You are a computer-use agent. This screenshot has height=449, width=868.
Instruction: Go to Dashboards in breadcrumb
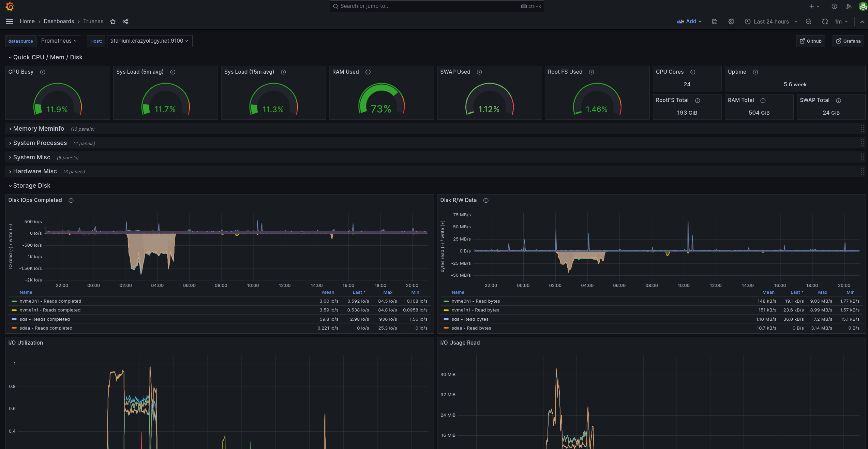coord(59,21)
